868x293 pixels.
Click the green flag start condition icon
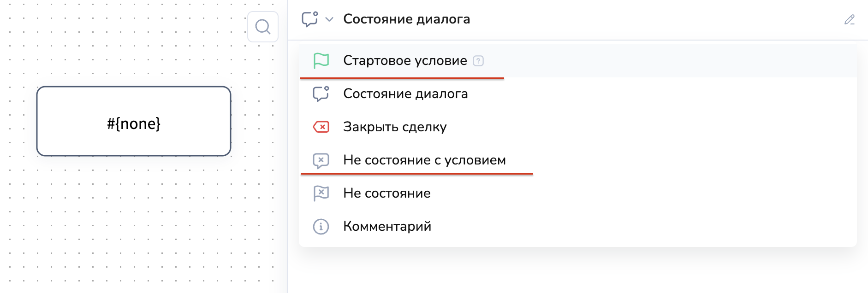pyautogui.click(x=321, y=61)
